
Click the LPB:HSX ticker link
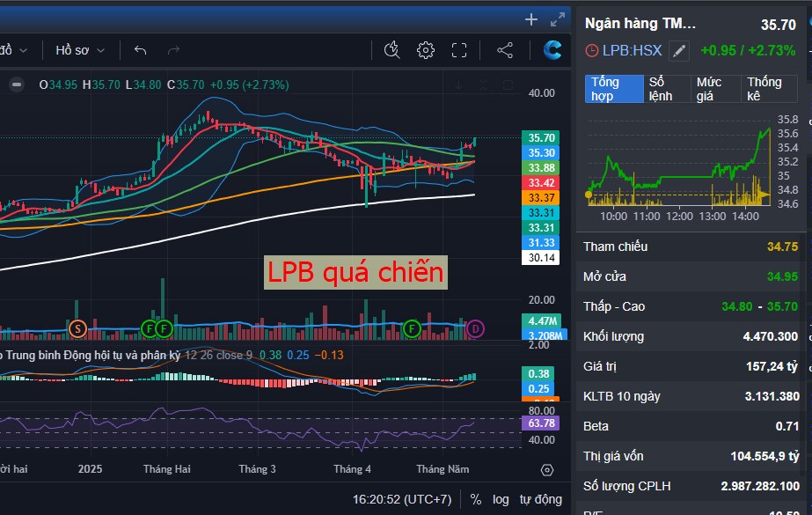point(632,50)
